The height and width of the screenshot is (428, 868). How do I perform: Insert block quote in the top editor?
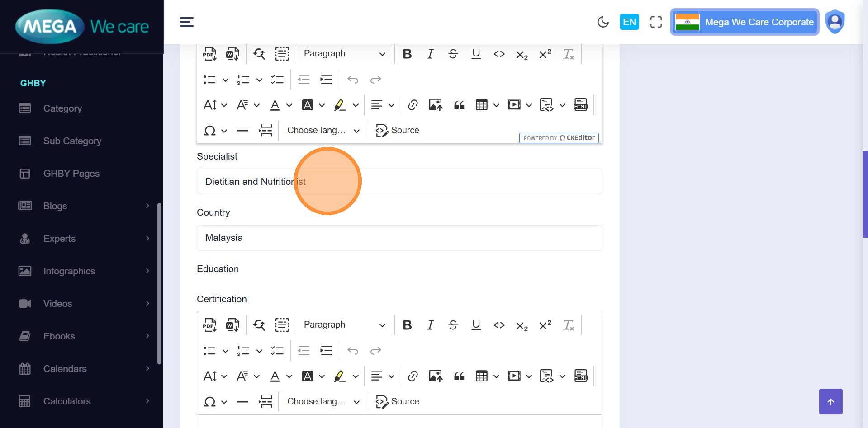tap(459, 105)
